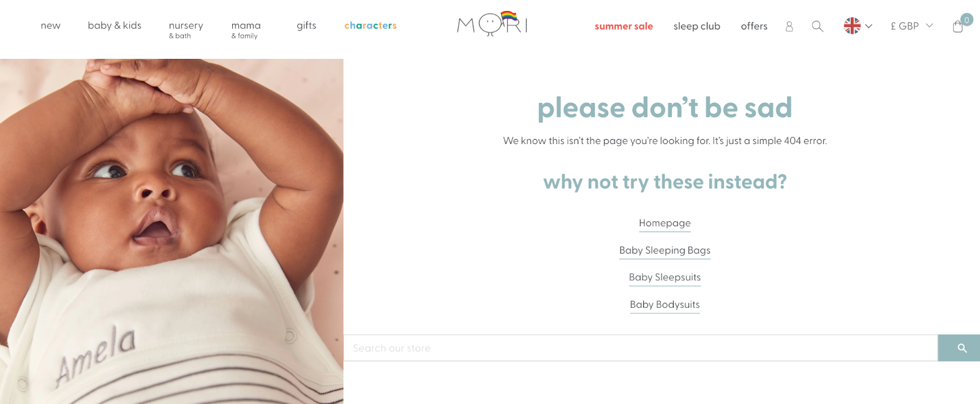Screen dimensions: 980x404
Task: Open the nursery & bath menu
Action: (186, 29)
